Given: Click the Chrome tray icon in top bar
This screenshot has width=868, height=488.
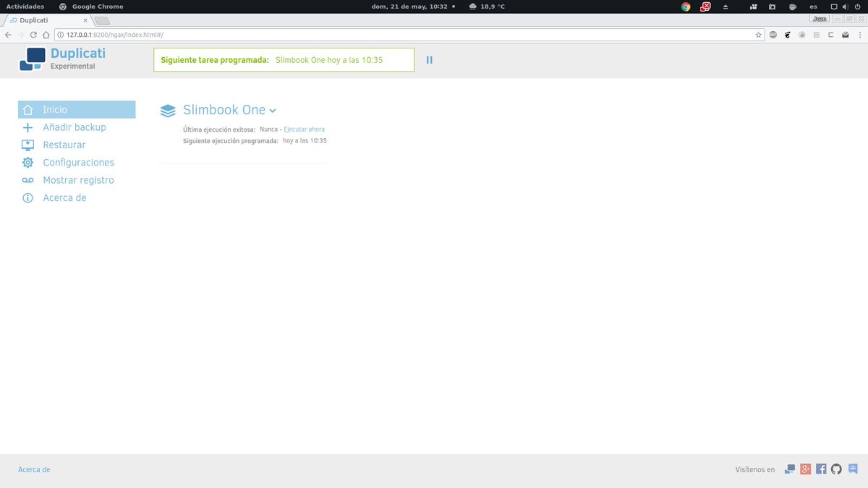Looking at the screenshot, I should pyautogui.click(x=686, y=7).
